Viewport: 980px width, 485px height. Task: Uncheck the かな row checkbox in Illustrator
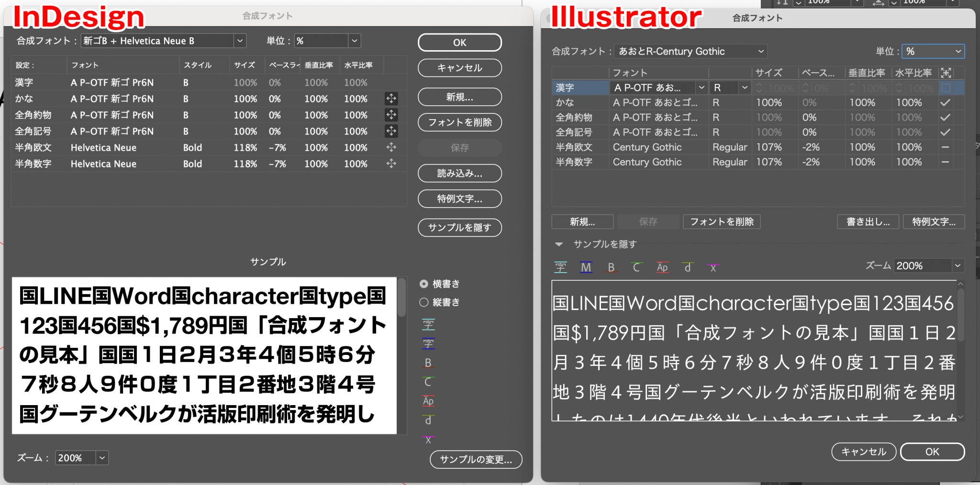(945, 102)
